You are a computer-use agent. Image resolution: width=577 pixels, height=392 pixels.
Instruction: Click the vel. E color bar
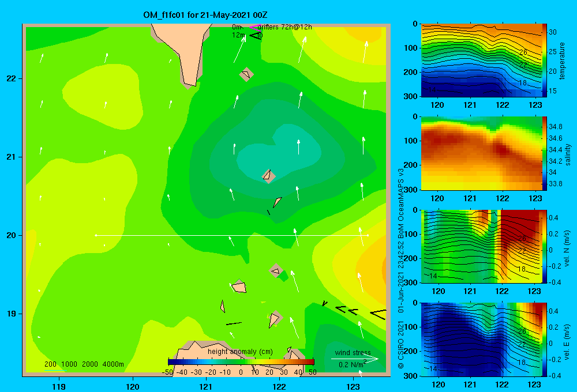pyautogui.click(x=545, y=340)
